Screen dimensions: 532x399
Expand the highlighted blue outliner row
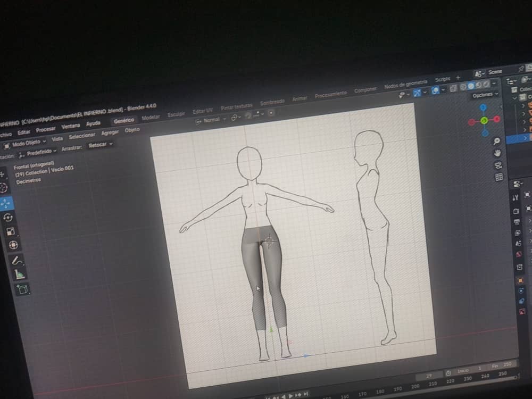pyautogui.click(x=526, y=138)
